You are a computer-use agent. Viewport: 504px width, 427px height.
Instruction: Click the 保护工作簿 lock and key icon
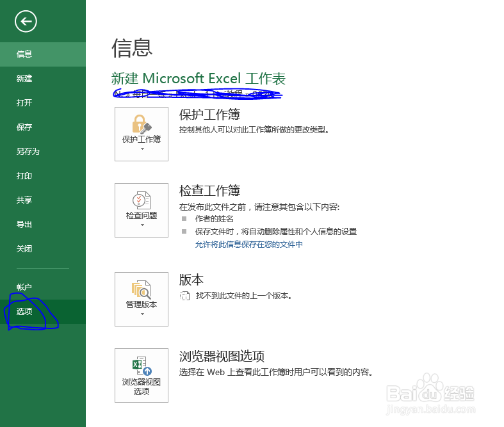142,124
